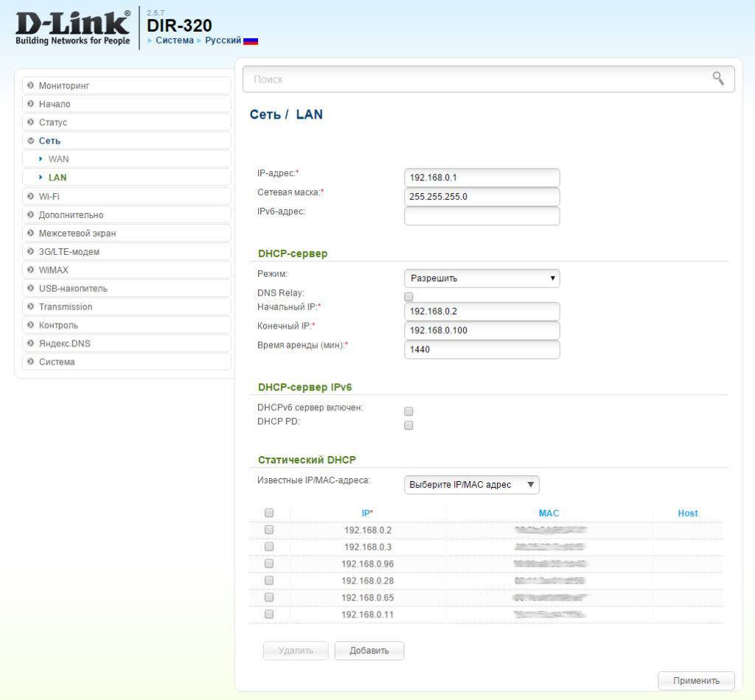Select the checkbox for 192.168.0.96 row
The image size is (755, 700).
pyautogui.click(x=269, y=564)
